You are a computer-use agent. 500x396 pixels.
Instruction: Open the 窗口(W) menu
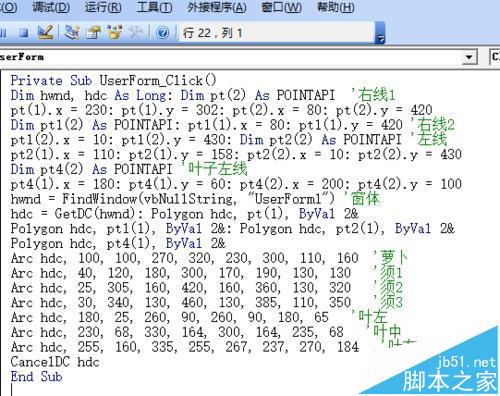281,7
